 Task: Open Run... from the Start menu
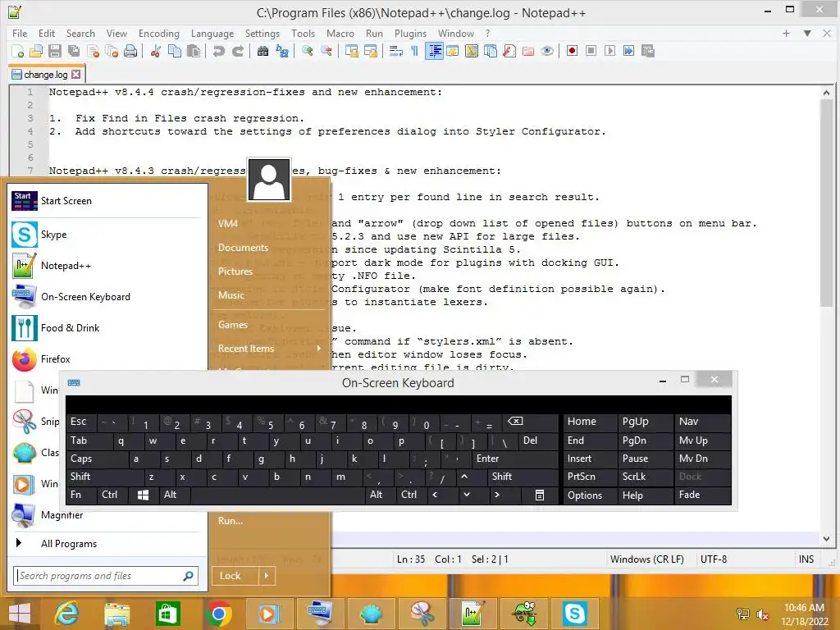tap(231, 521)
